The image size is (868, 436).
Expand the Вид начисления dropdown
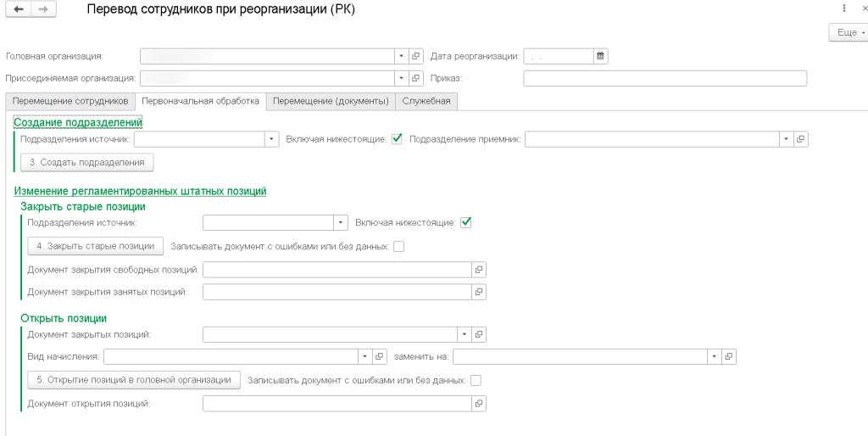[364, 356]
